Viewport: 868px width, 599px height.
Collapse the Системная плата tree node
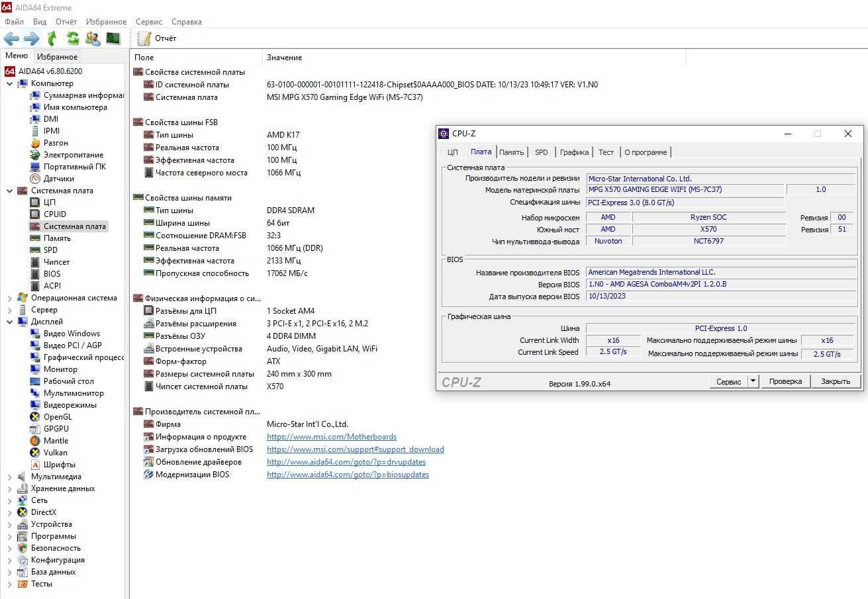point(9,191)
